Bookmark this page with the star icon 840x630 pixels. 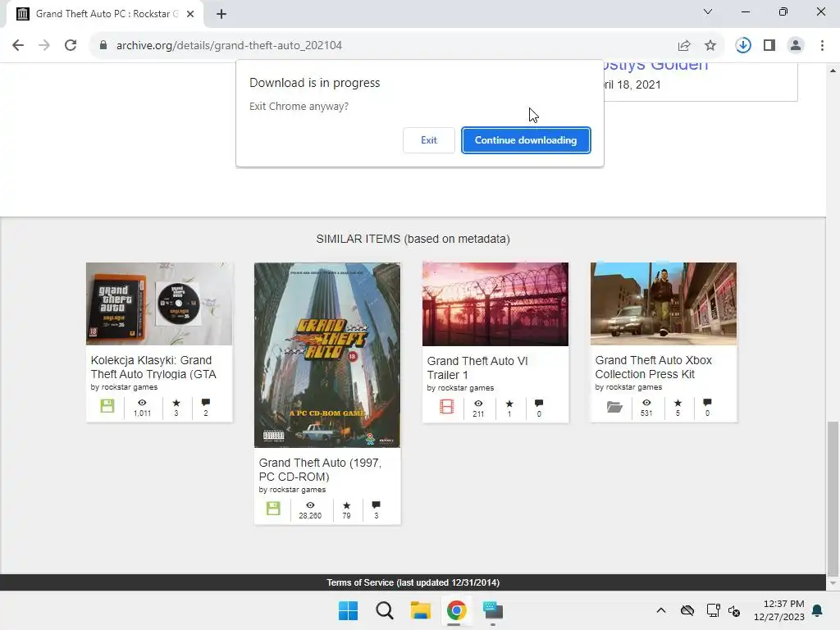[x=710, y=46]
